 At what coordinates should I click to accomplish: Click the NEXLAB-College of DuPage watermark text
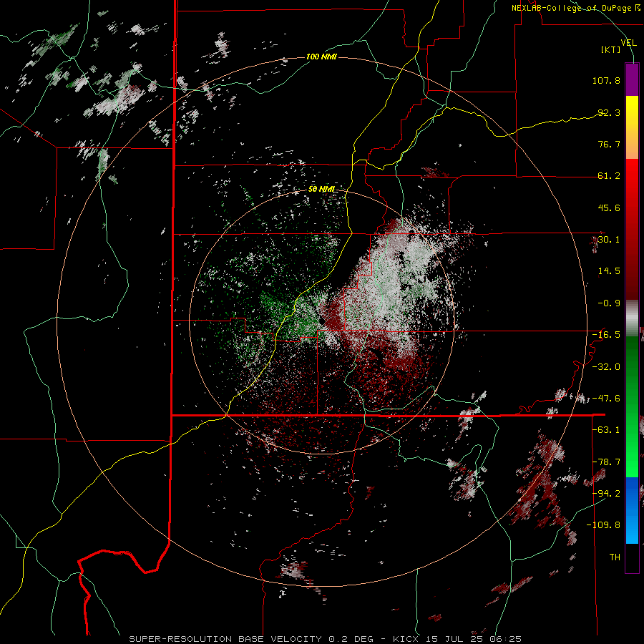click(575, 8)
